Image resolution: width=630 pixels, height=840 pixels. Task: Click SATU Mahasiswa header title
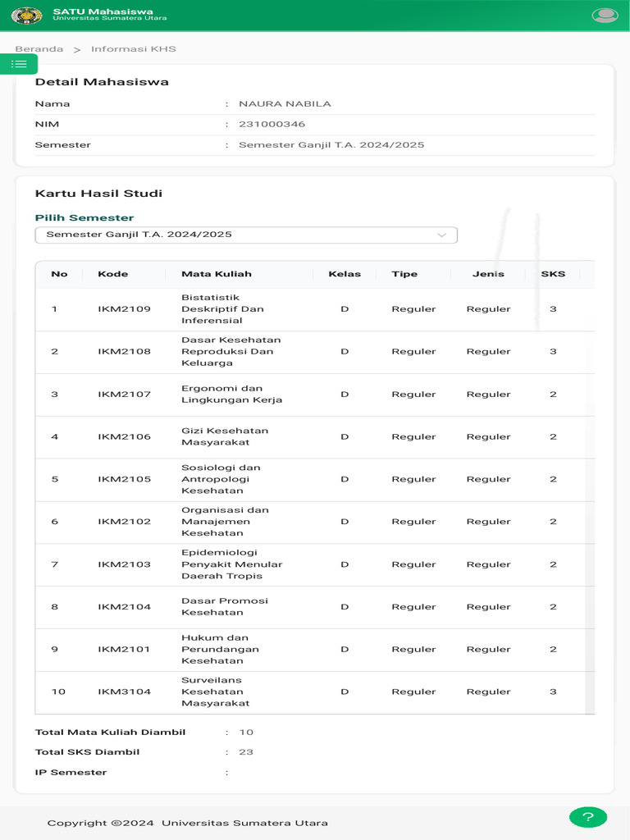coord(103,11)
